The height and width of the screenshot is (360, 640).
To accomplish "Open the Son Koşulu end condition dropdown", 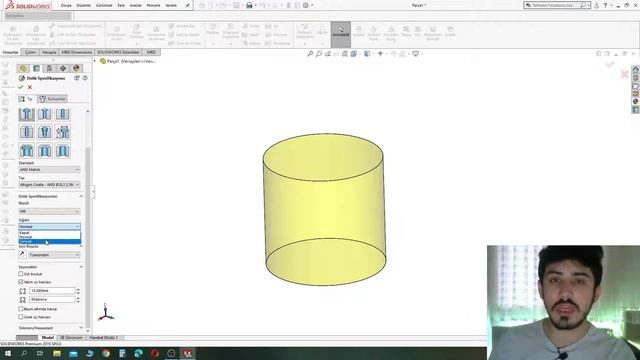I will pyautogui.click(x=54, y=255).
